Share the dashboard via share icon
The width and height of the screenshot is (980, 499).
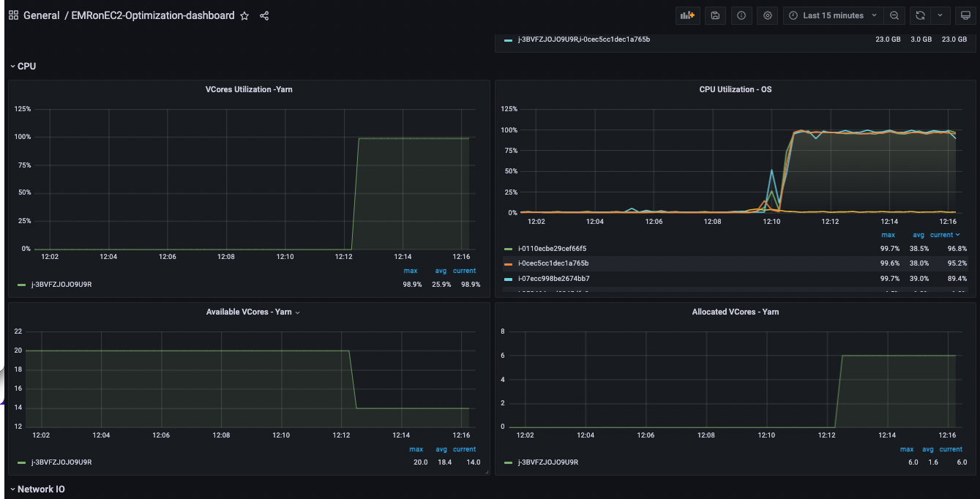(264, 15)
